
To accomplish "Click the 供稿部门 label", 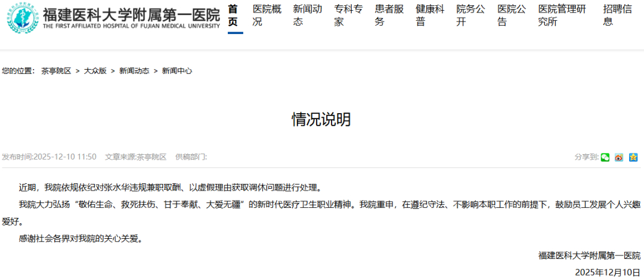I will (191, 157).
